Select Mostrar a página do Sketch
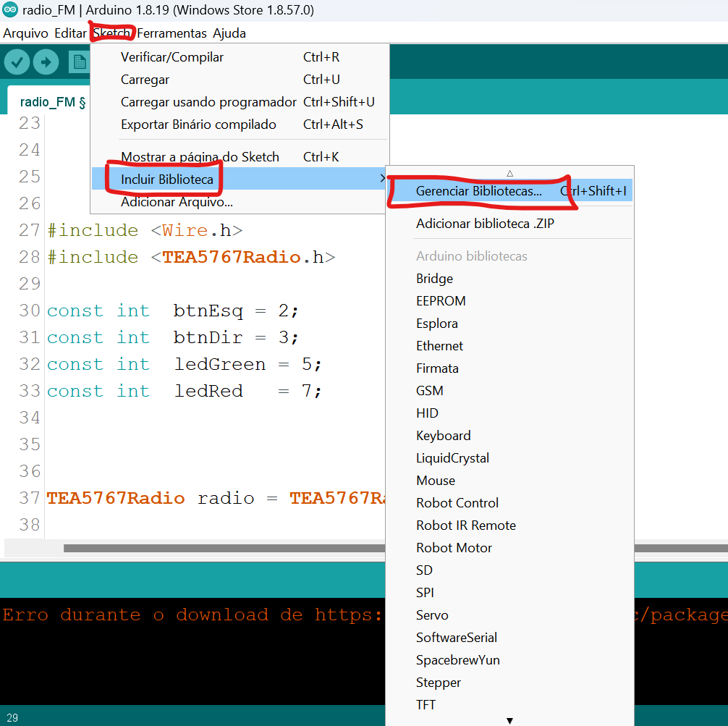 point(240,157)
